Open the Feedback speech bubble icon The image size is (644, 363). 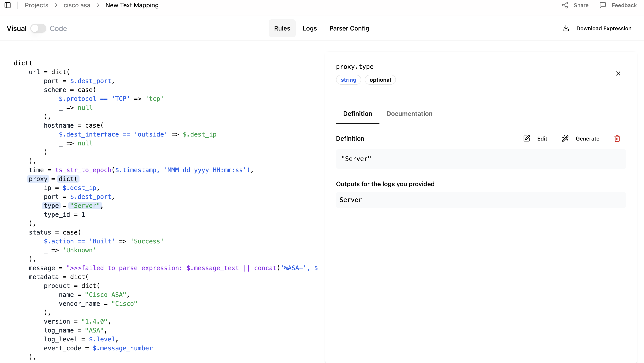(603, 5)
